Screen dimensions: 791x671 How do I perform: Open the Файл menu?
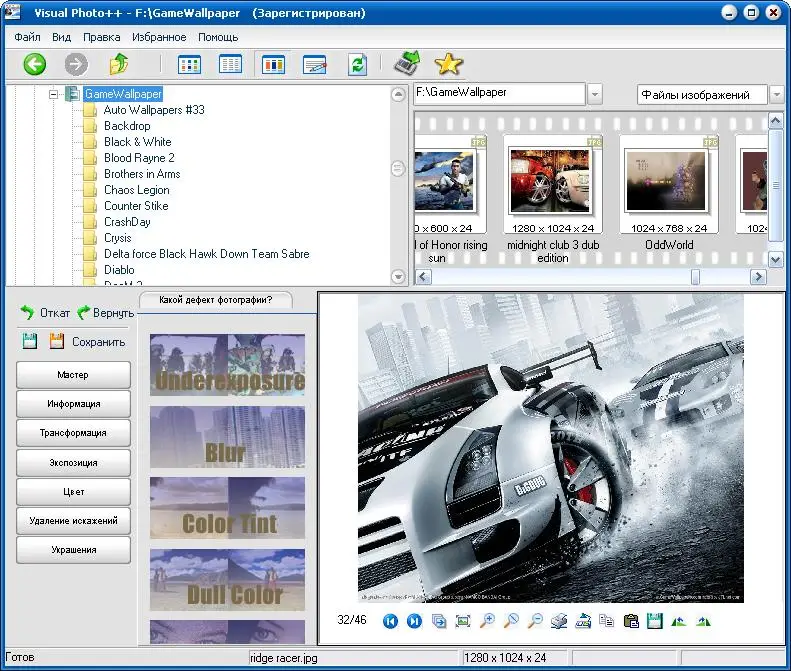(x=28, y=37)
